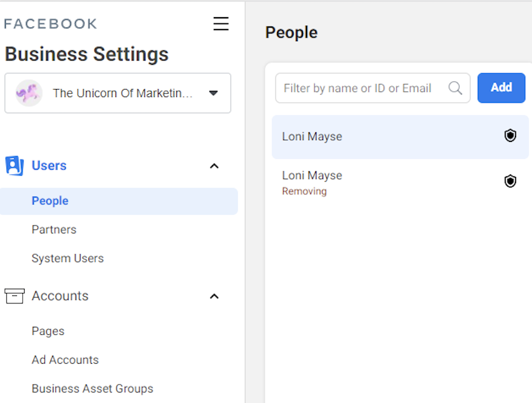Screen dimensions: 532x403
Task: Open Partners in the sidebar
Action: click(x=54, y=230)
